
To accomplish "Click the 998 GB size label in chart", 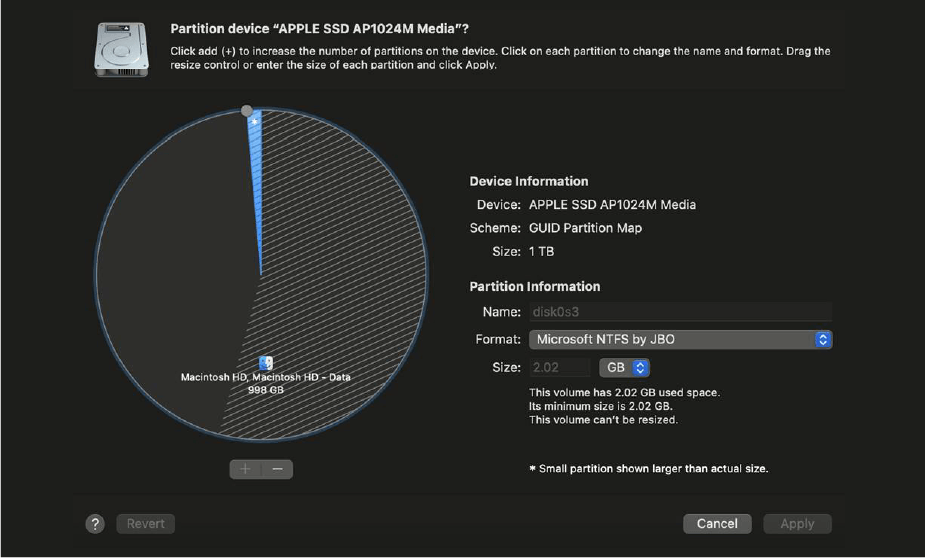I will pyautogui.click(x=265, y=390).
